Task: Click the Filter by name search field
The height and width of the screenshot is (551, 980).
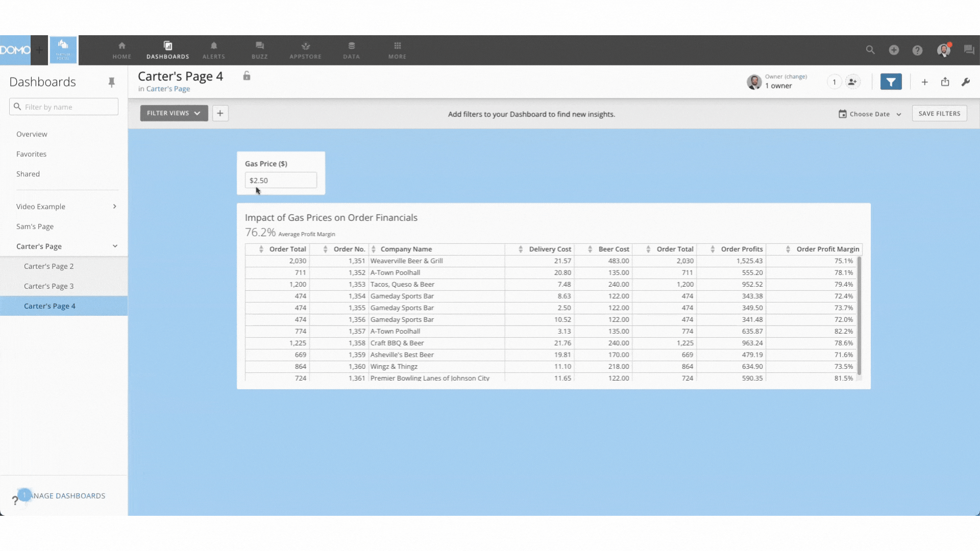Action: 64,107
